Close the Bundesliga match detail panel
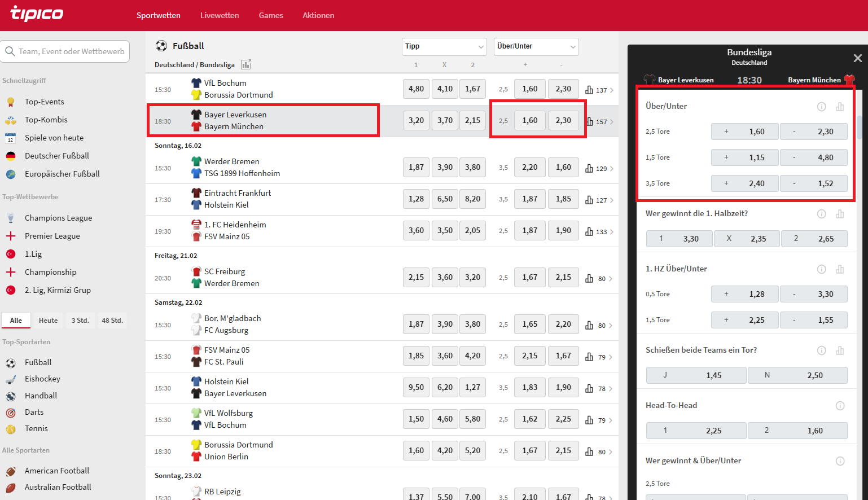868x500 pixels. (857, 58)
